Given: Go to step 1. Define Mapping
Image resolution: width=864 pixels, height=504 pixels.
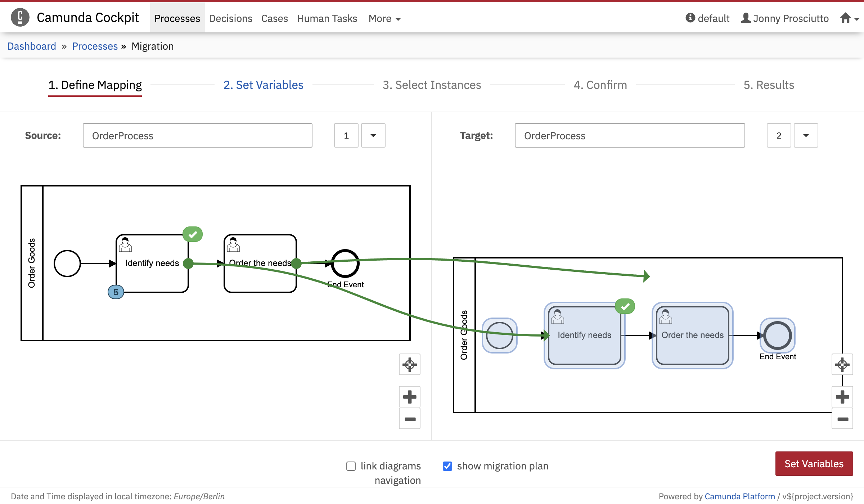Looking at the screenshot, I should tap(95, 85).
